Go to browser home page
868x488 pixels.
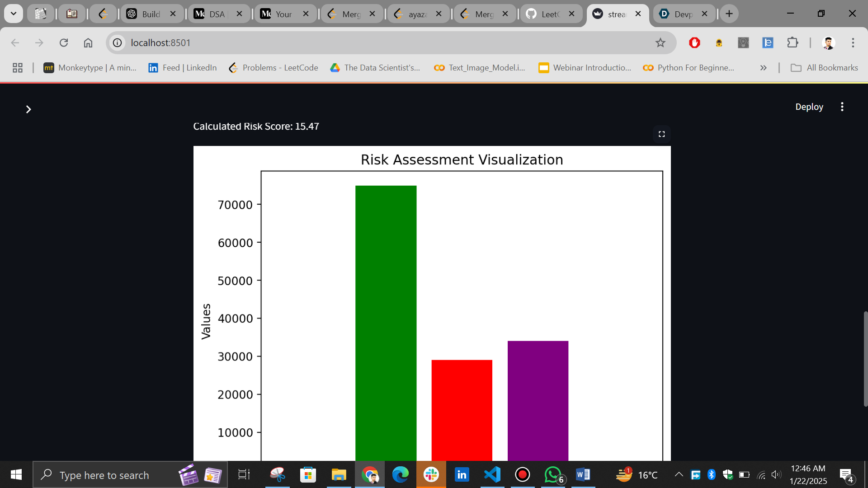[x=88, y=43]
